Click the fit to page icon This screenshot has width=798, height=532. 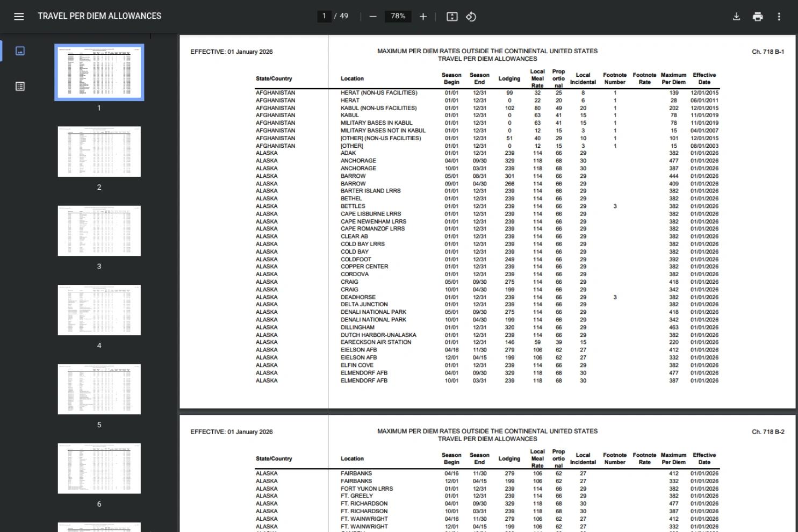(x=452, y=17)
